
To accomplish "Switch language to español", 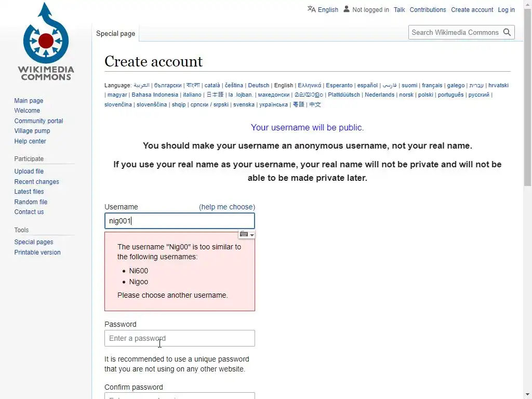I will (x=367, y=85).
